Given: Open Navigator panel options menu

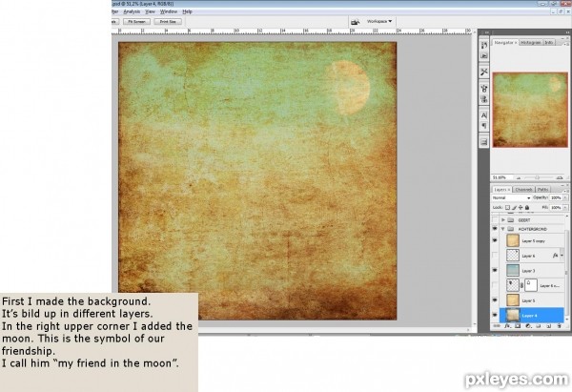Looking at the screenshot, I should (x=567, y=44).
